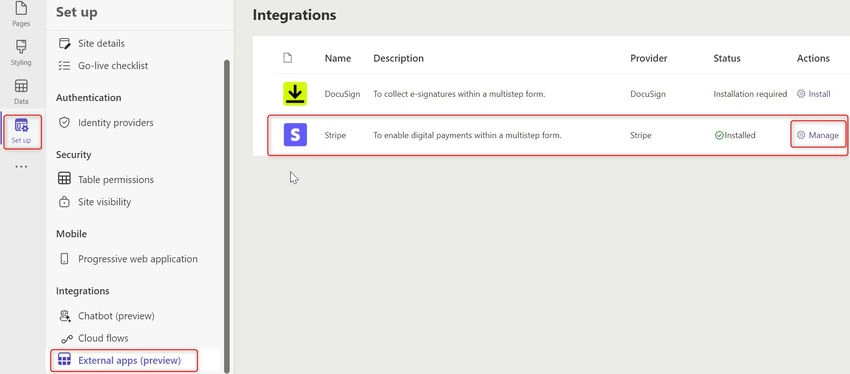Click the Integrations page title

[x=294, y=15]
